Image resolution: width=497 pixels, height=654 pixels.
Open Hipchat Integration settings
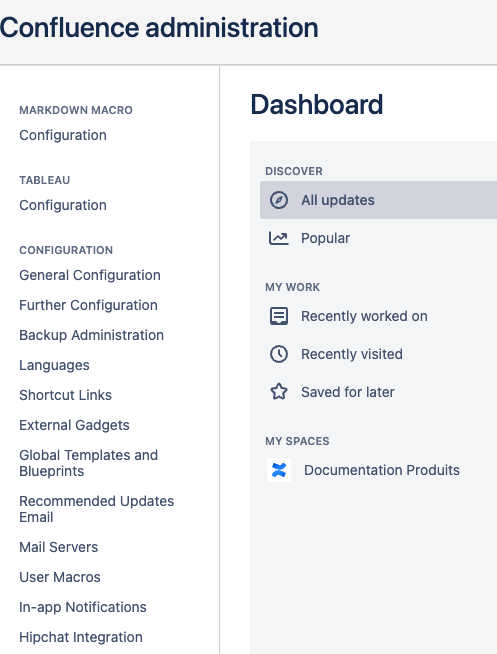click(x=81, y=637)
